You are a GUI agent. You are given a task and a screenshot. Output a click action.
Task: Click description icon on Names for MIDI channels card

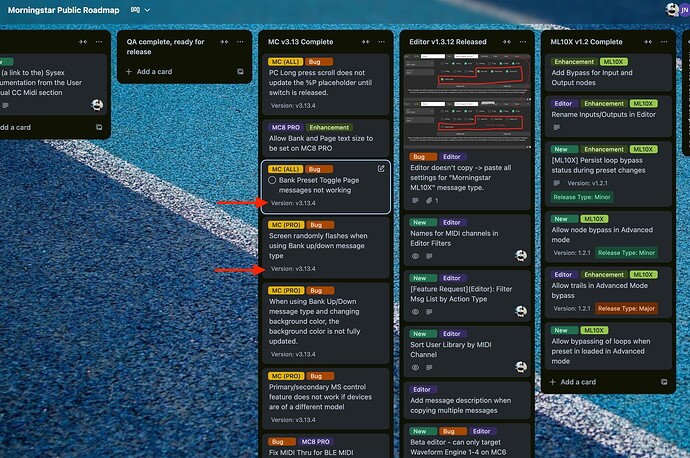click(429, 256)
